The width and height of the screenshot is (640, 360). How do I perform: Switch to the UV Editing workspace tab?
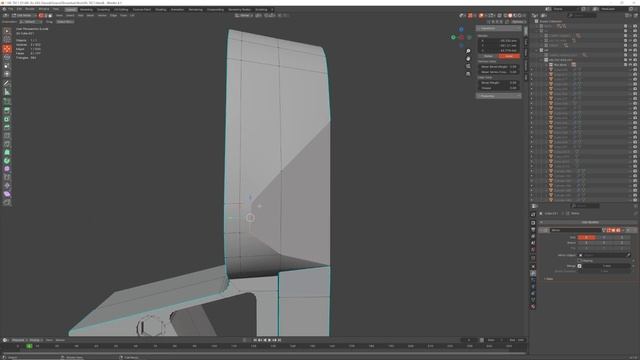[x=121, y=9]
